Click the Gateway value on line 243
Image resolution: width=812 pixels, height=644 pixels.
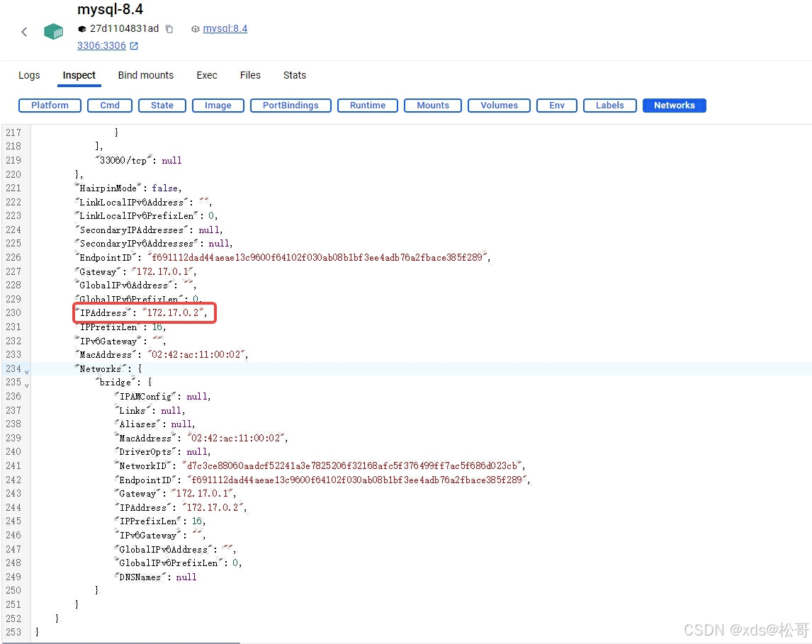coord(203,493)
